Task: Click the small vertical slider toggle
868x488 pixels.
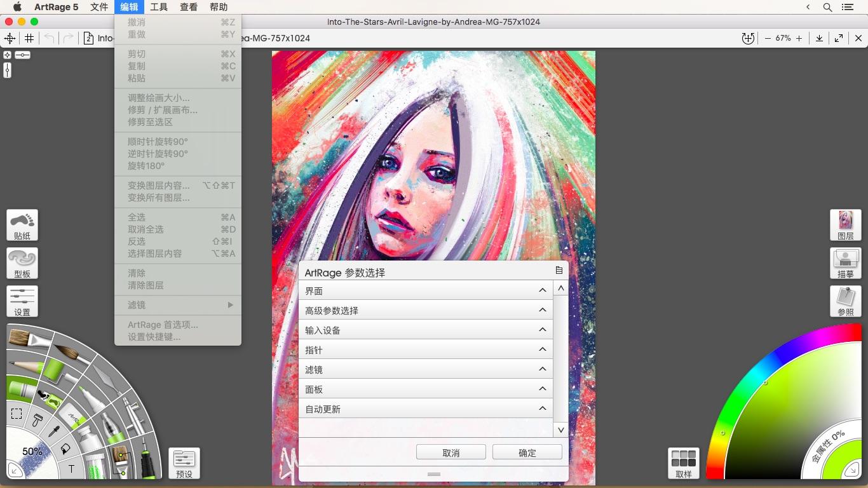Action: point(7,70)
